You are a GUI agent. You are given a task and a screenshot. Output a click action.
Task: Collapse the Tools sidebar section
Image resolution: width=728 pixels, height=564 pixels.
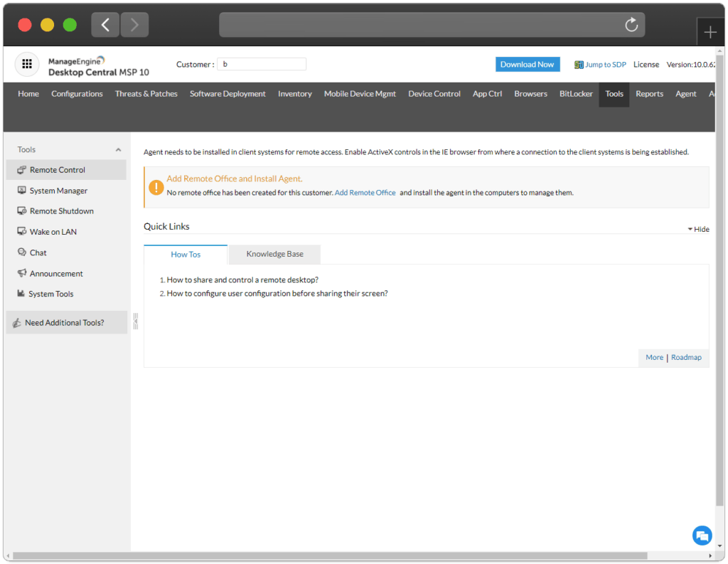pyautogui.click(x=119, y=149)
